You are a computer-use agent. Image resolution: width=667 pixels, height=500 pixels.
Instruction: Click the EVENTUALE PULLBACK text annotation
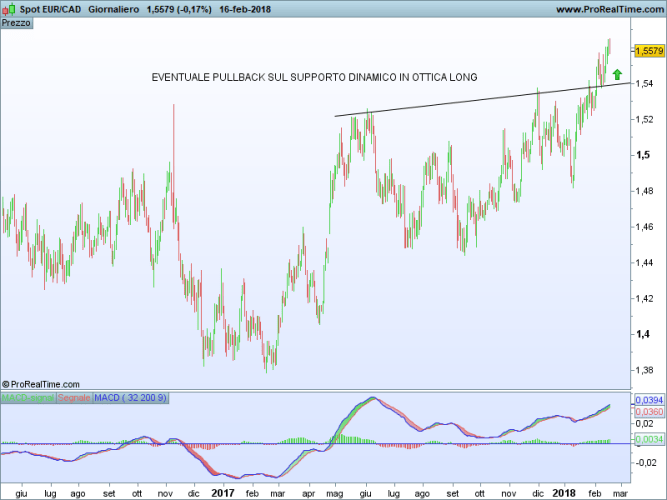(x=314, y=77)
